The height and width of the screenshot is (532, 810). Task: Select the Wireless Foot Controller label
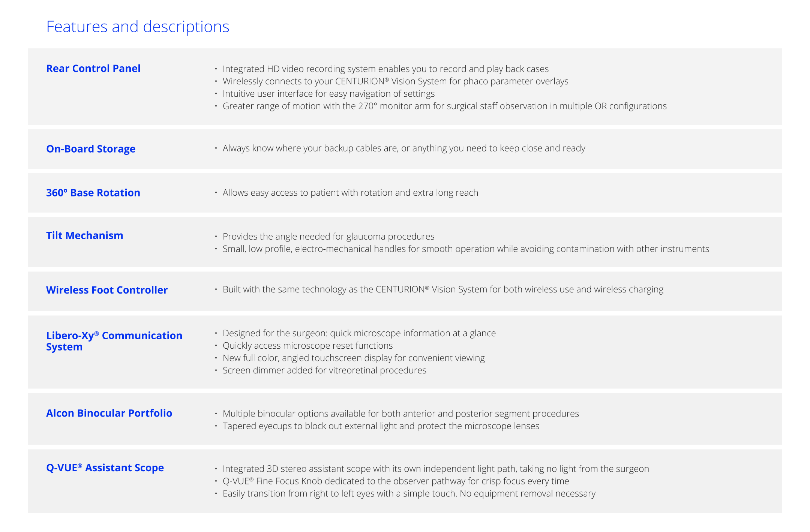click(106, 290)
